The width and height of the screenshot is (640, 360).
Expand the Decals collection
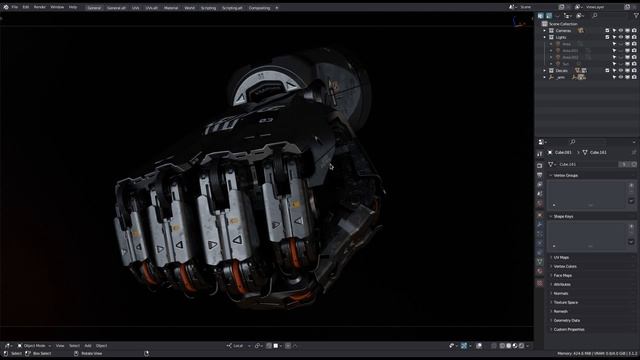[x=544, y=71]
